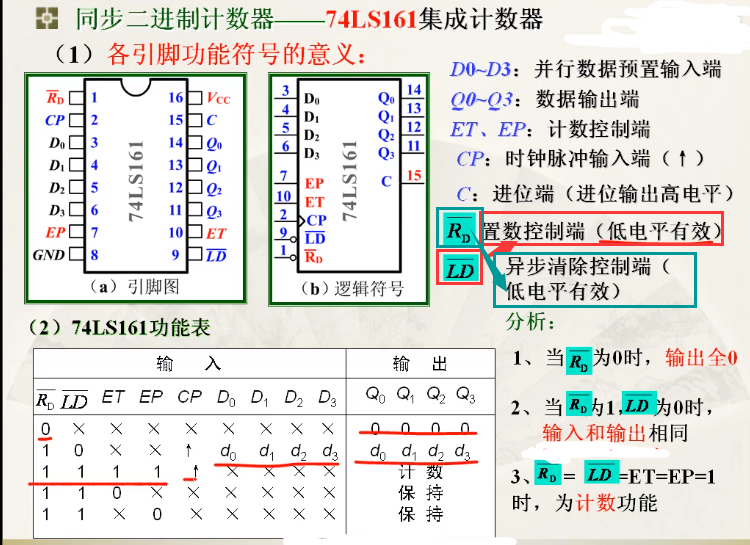
Task: Select the caption (b) 逻辑符号
Action: [354, 289]
